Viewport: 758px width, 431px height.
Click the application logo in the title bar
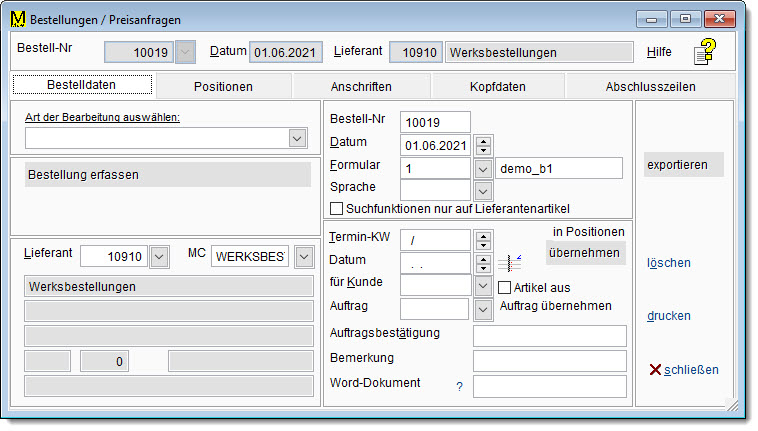click(x=17, y=18)
